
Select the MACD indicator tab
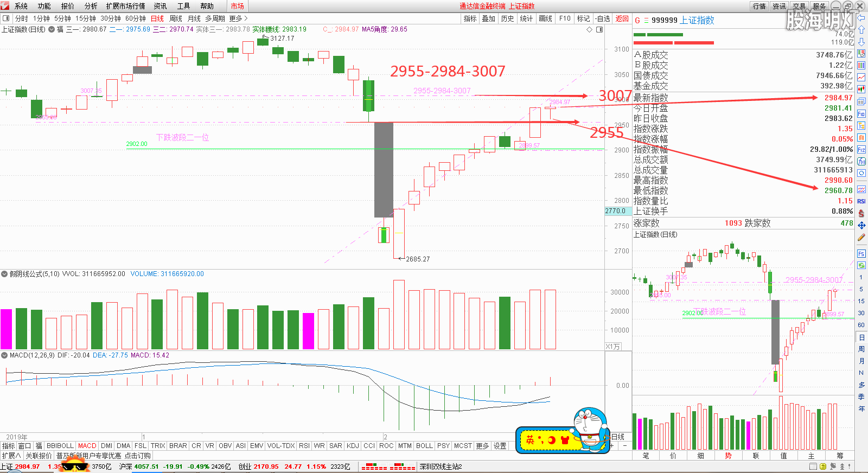click(87, 446)
